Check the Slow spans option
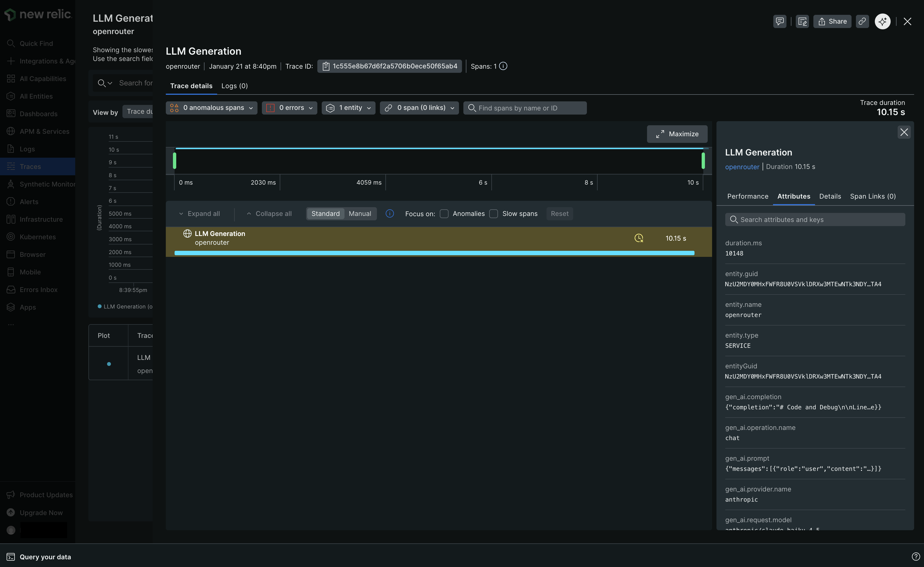This screenshot has width=924, height=567. [494, 213]
